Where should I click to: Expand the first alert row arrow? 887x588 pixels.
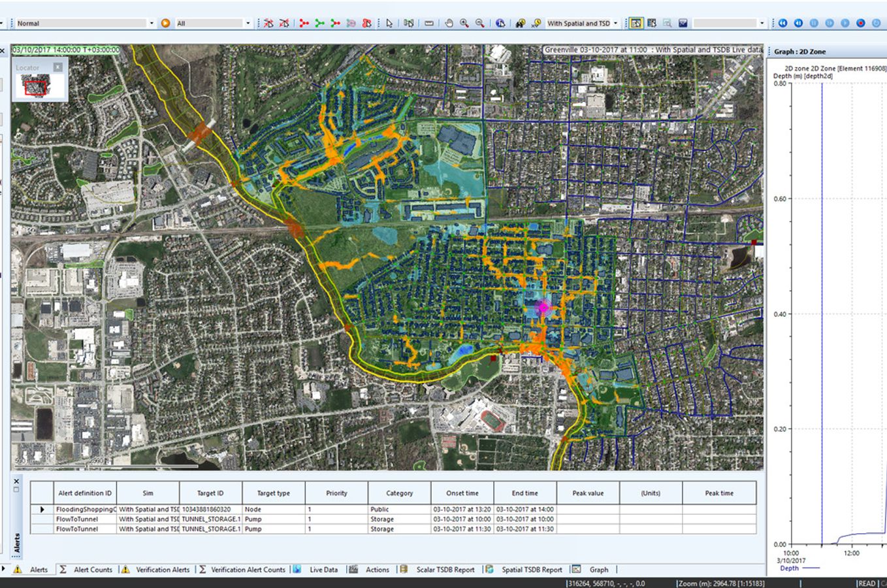pyautogui.click(x=42, y=509)
